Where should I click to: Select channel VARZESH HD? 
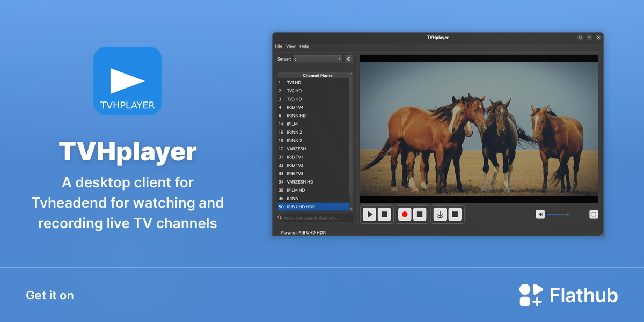(313, 182)
